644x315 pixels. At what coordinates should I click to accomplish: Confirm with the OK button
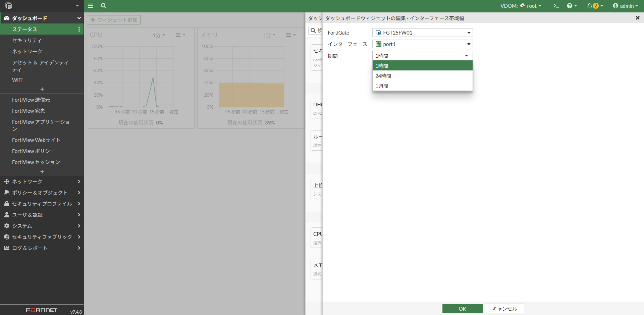(x=463, y=309)
